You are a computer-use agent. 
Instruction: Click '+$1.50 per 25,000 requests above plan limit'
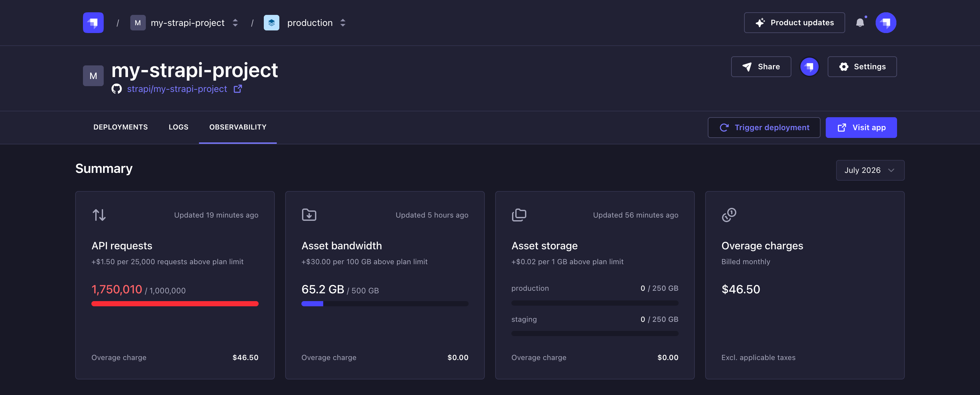(168, 262)
